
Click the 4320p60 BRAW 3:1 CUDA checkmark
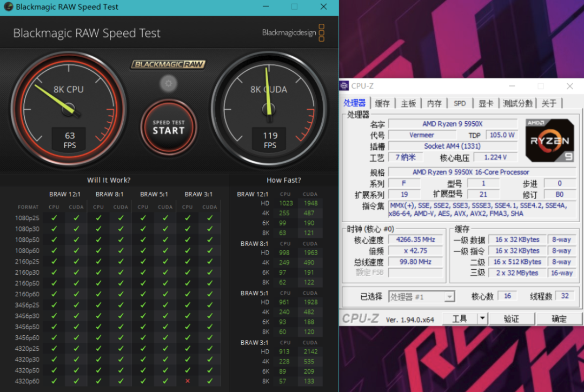pos(210,381)
